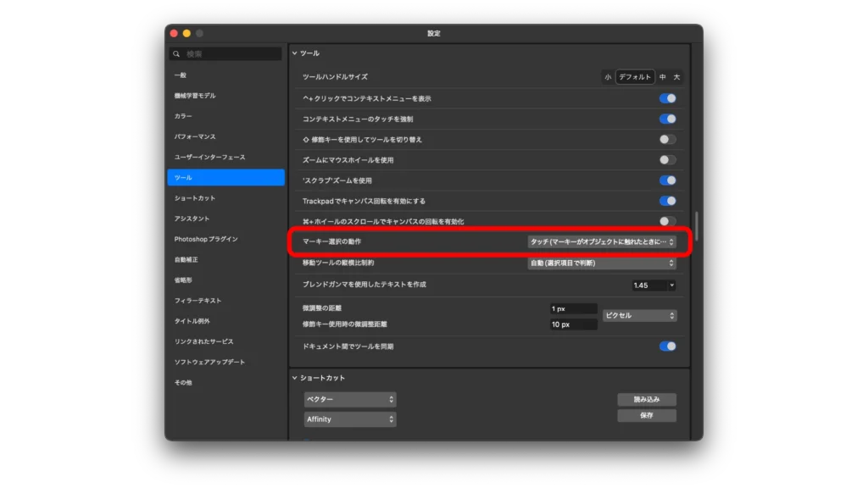This screenshot has height=488, width=868.
Task: Open the 移動ツールの縦横比制約 dropdown
Action: [601, 263]
